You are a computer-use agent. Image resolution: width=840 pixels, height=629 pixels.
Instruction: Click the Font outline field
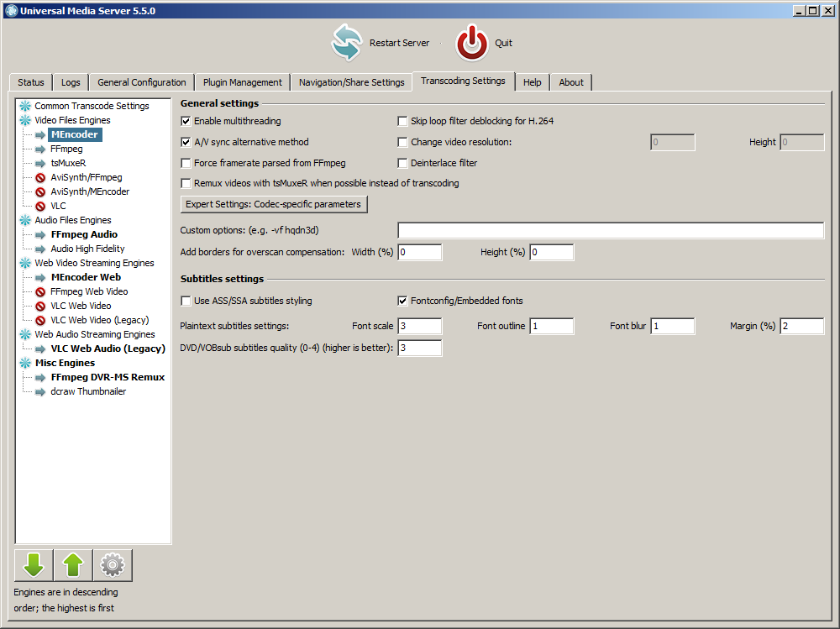[551, 326]
